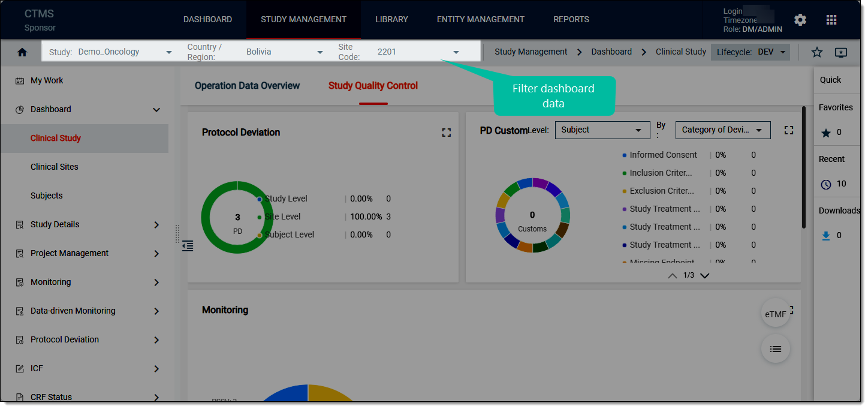Viewport: 868px width, 409px height.
Task: Expand the Project Management section chevron
Action: 156,254
